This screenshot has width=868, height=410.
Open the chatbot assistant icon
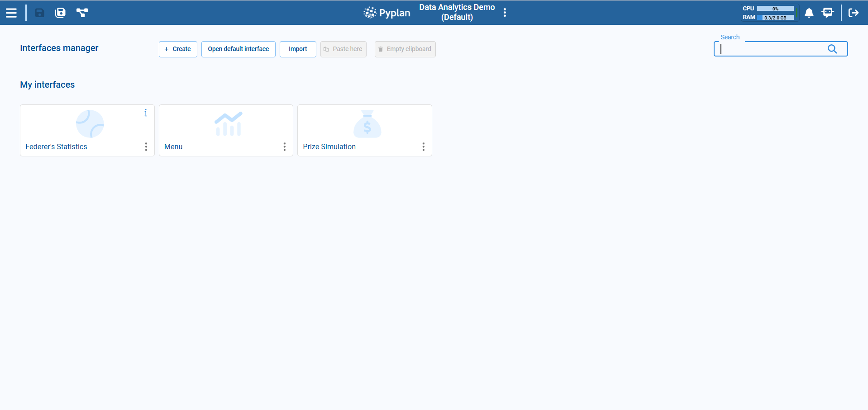pos(828,13)
